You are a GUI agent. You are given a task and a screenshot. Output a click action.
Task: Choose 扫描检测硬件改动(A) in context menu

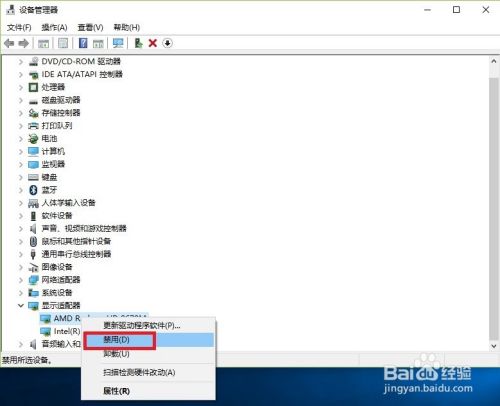point(148,372)
